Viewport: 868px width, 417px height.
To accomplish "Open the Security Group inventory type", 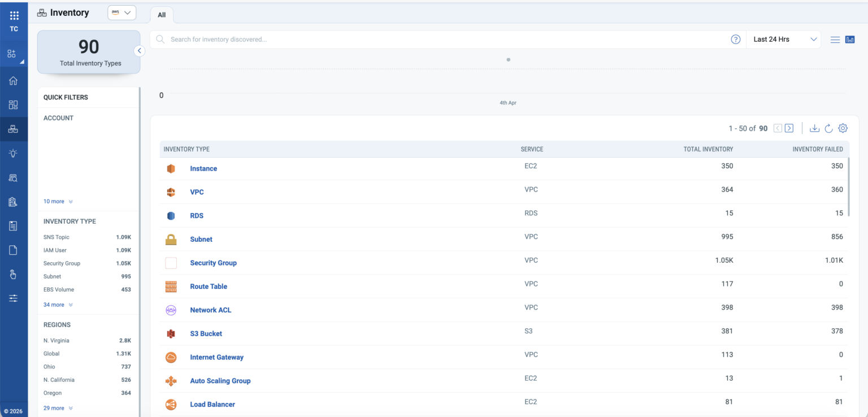I will pyautogui.click(x=213, y=263).
